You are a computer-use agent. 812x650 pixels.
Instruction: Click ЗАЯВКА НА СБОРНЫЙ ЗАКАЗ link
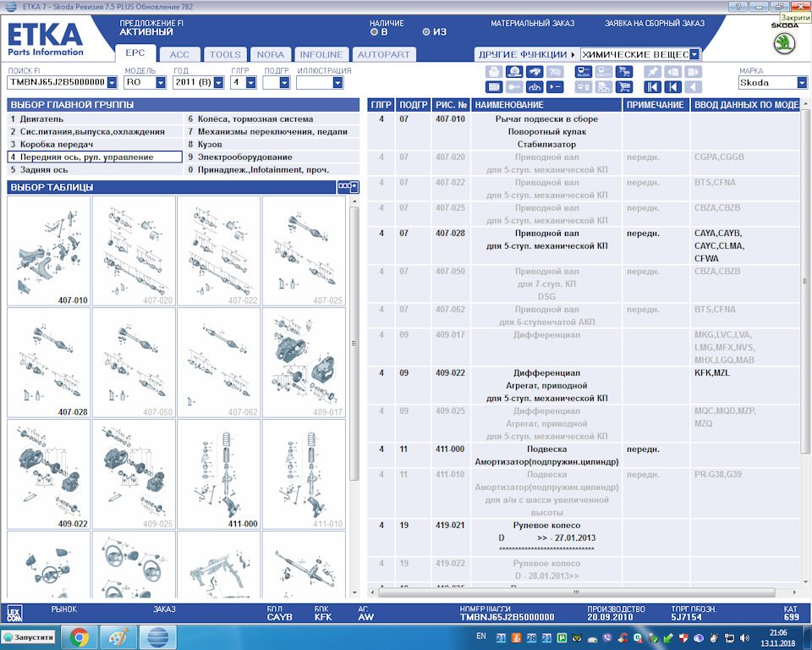pyautogui.click(x=655, y=24)
